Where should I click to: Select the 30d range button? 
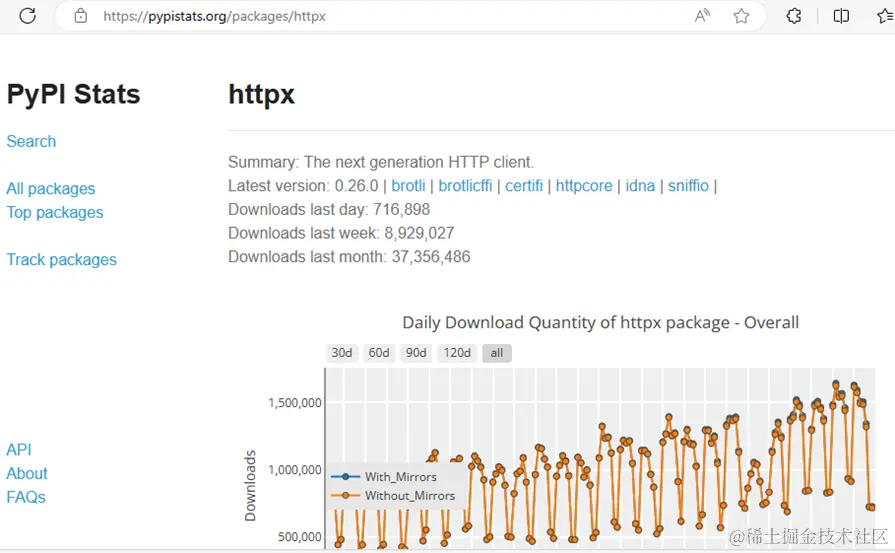coord(341,353)
